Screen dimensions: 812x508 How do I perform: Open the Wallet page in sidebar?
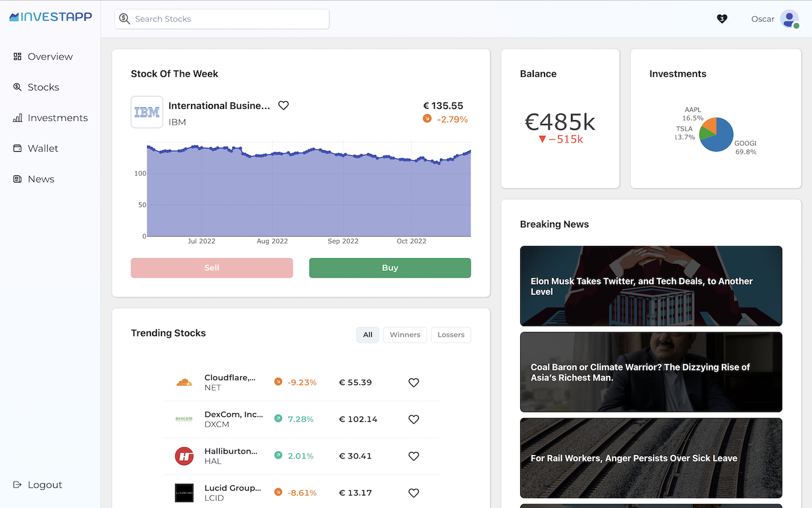coord(43,148)
